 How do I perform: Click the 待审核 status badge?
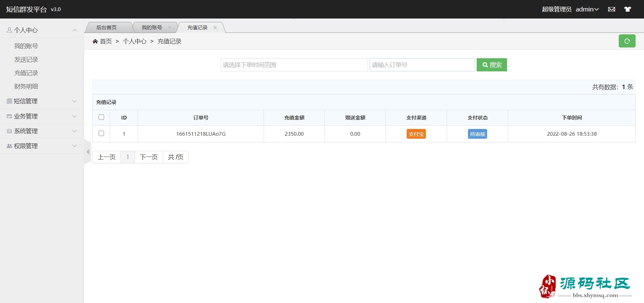click(477, 134)
